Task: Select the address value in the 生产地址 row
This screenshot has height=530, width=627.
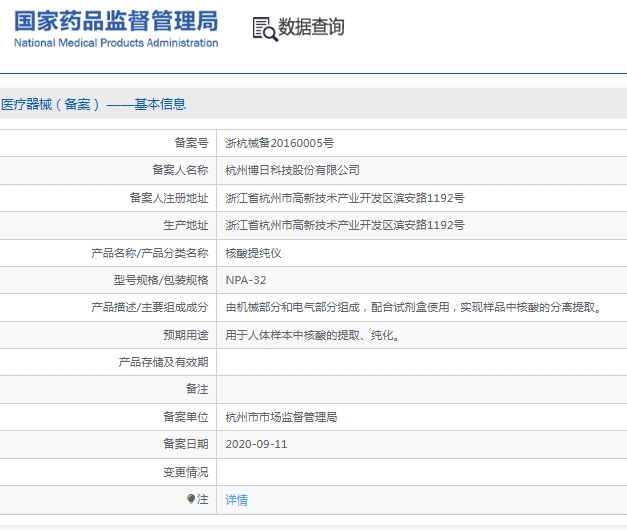Action: coord(345,225)
